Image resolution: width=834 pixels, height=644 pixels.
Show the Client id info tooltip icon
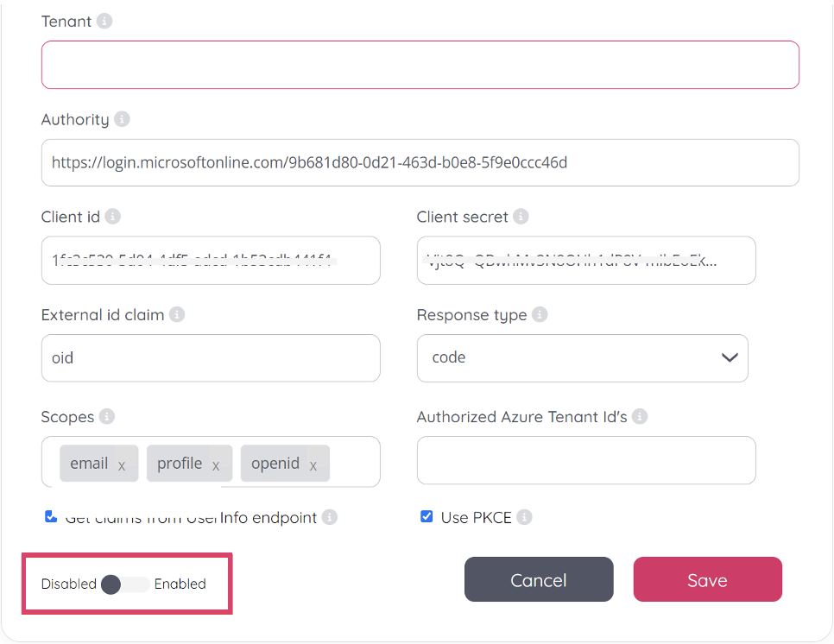(113, 217)
